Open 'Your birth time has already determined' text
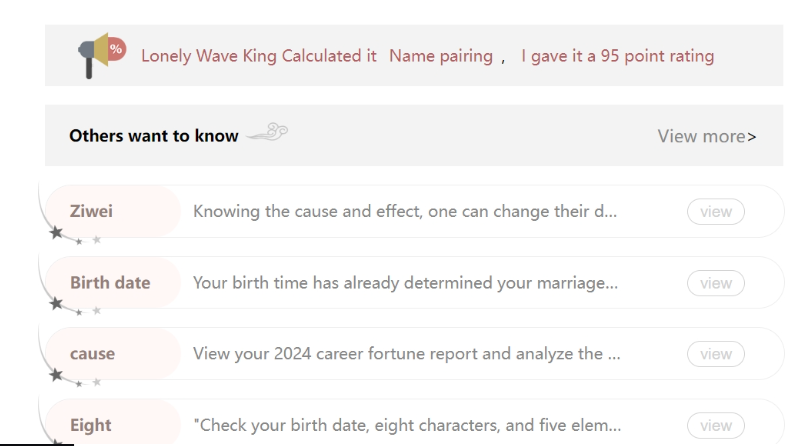 (x=405, y=283)
